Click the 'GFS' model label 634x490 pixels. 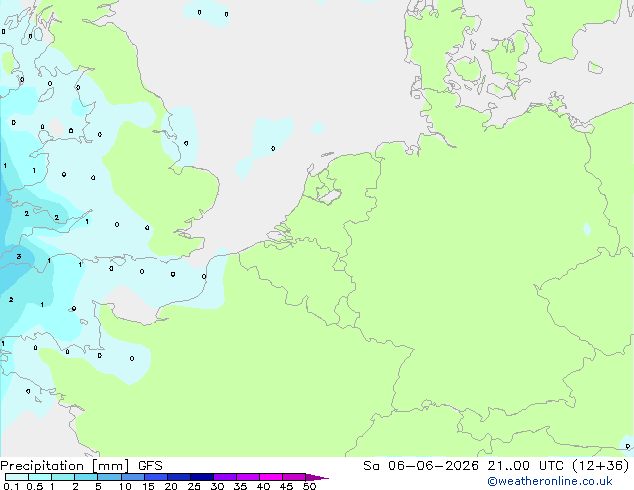click(150, 466)
